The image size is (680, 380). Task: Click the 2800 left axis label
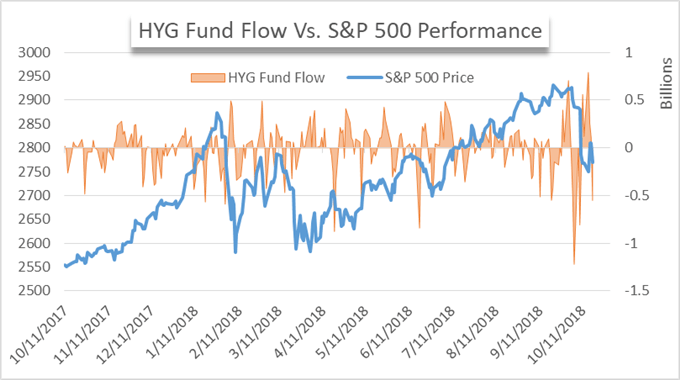pos(34,147)
